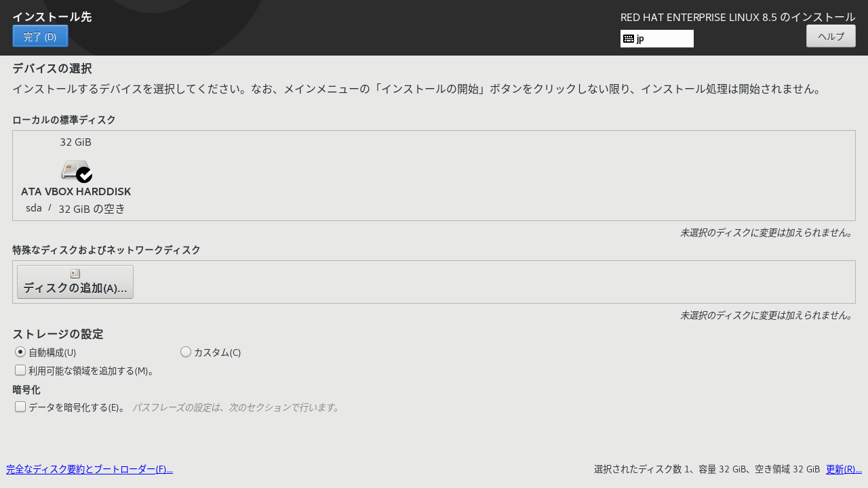Click the sda device label

pos(34,207)
